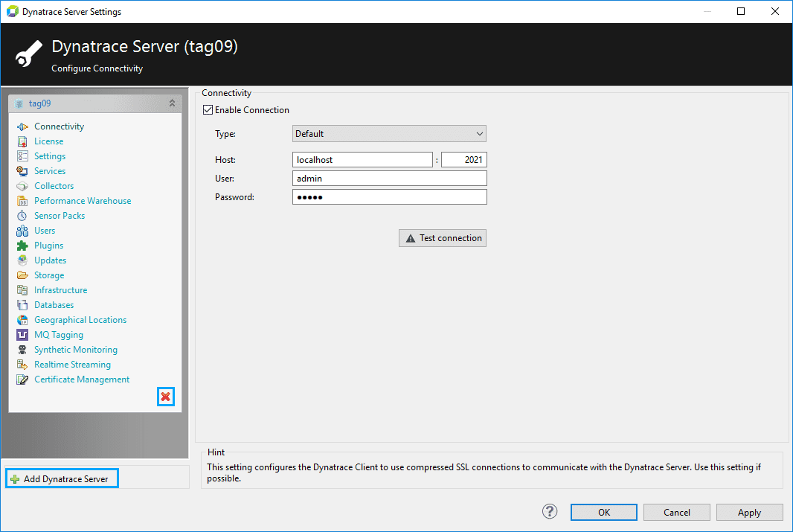Click the Geographical Locations globe icon
Screen dimensions: 793x532
pyautogui.click(x=22, y=320)
